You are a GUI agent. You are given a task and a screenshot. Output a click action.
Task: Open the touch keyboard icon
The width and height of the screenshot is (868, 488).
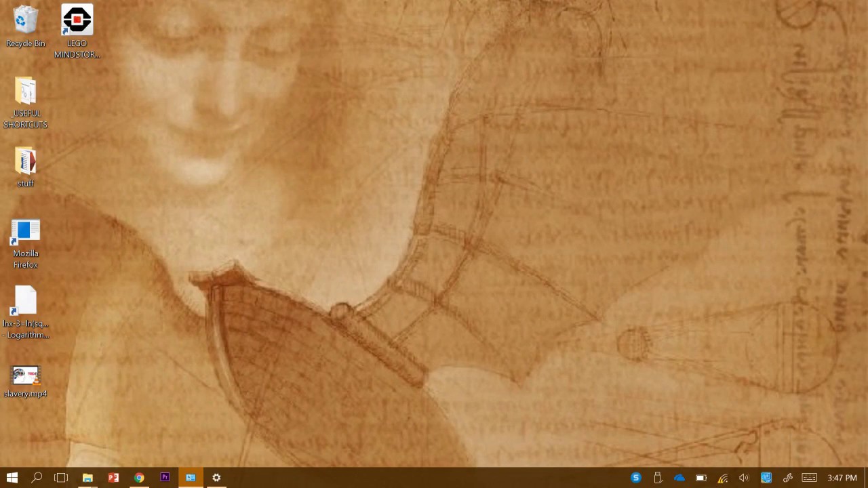pyautogui.click(x=809, y=478)
